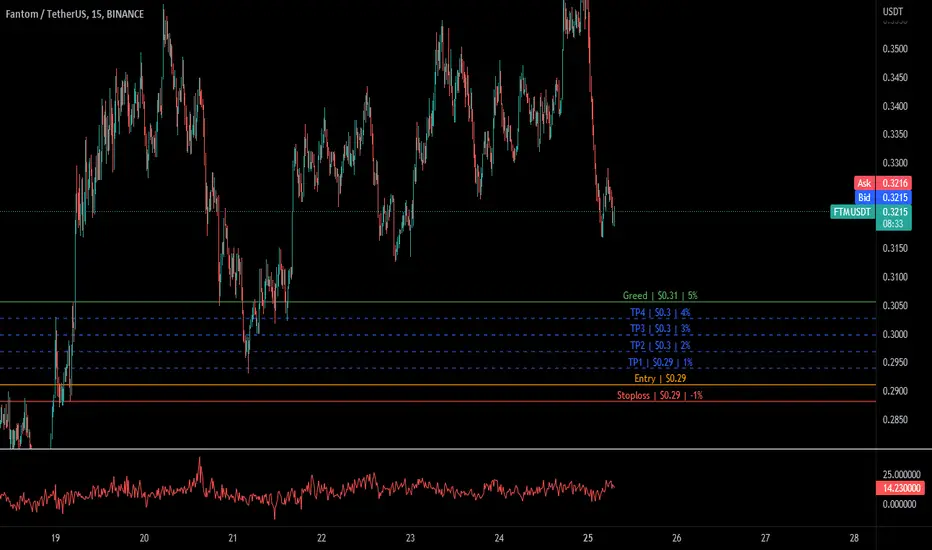Click date 28 on the time axis

click(854, 538)
